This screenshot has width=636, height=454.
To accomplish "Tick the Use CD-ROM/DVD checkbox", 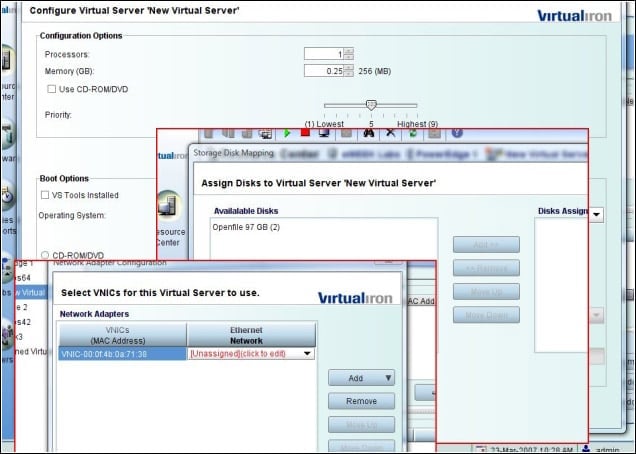I will (52, 89).
